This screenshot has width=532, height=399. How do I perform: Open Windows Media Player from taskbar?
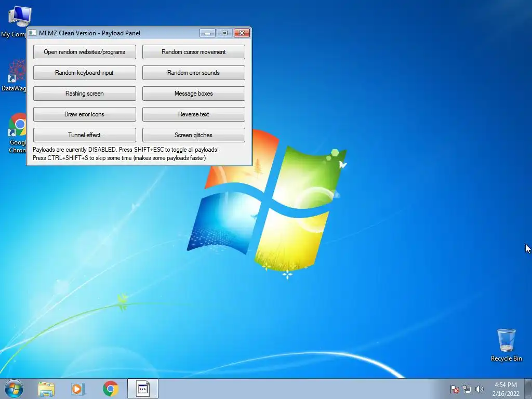78,389
